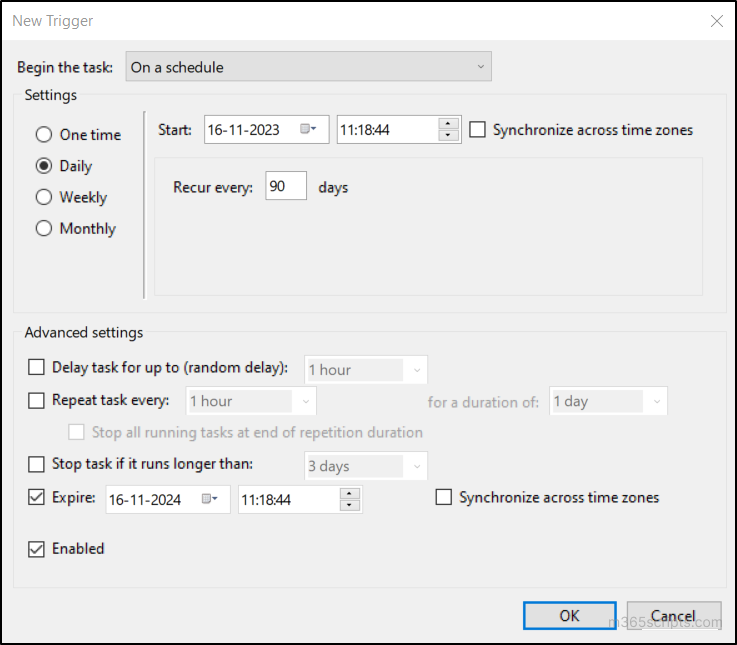
Task: Uncheck the Enabled checkbox
Action: click(37, 548)
